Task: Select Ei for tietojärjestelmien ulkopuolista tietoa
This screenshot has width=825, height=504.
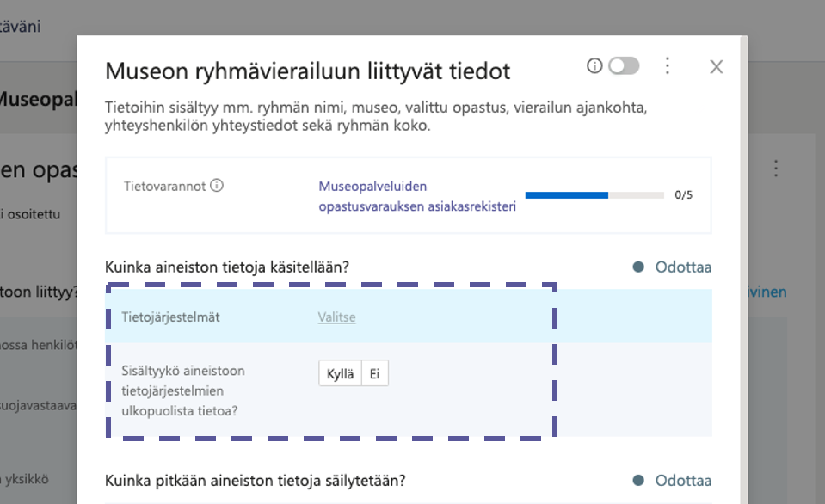Action: (374, 373)
